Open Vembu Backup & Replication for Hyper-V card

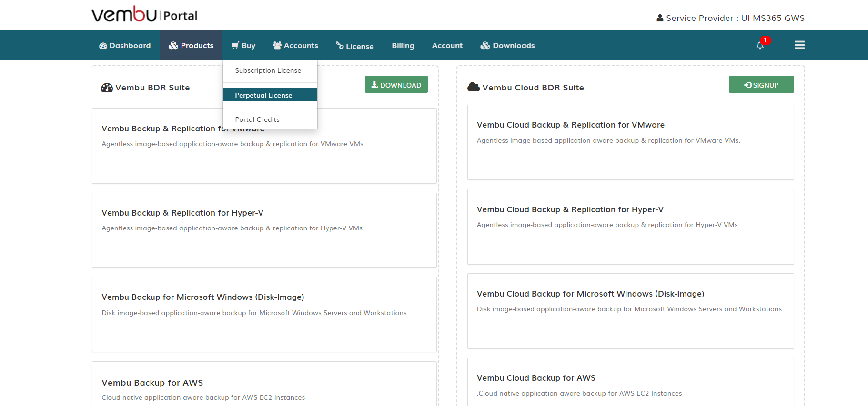click(264, 230)
